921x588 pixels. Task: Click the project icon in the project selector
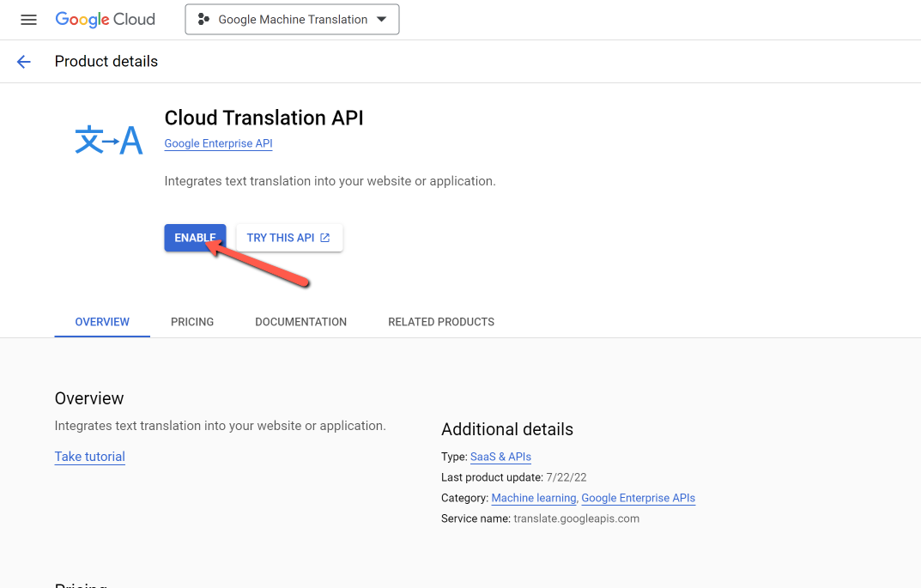pyautogui.click(x=203, y=20)
